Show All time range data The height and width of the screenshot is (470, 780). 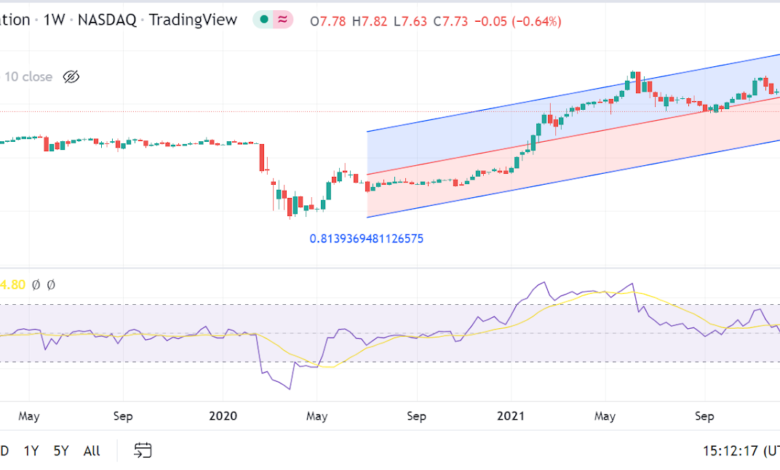click(x=92, y=451)
